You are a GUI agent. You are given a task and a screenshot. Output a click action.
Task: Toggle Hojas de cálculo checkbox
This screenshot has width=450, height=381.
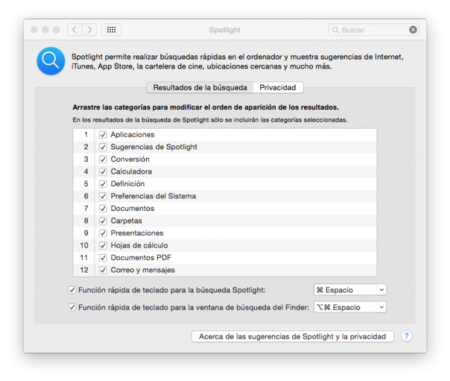103,245
